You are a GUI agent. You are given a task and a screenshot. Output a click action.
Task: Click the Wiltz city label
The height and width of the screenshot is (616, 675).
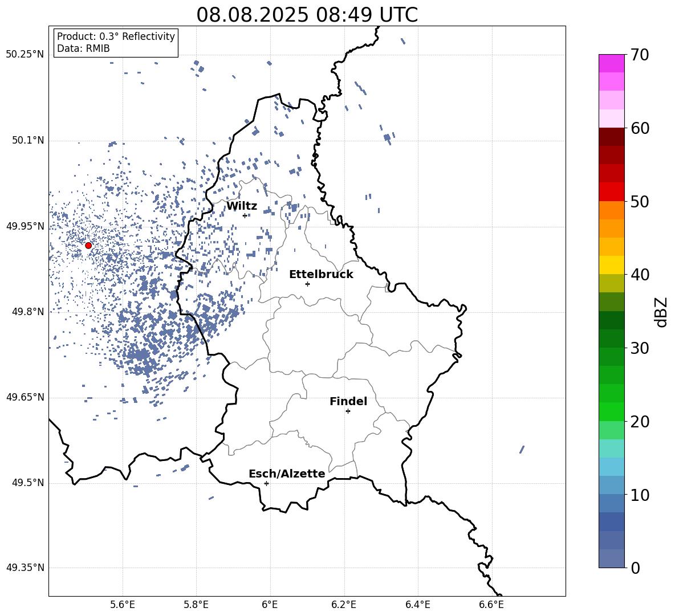[x=242, y=206]
